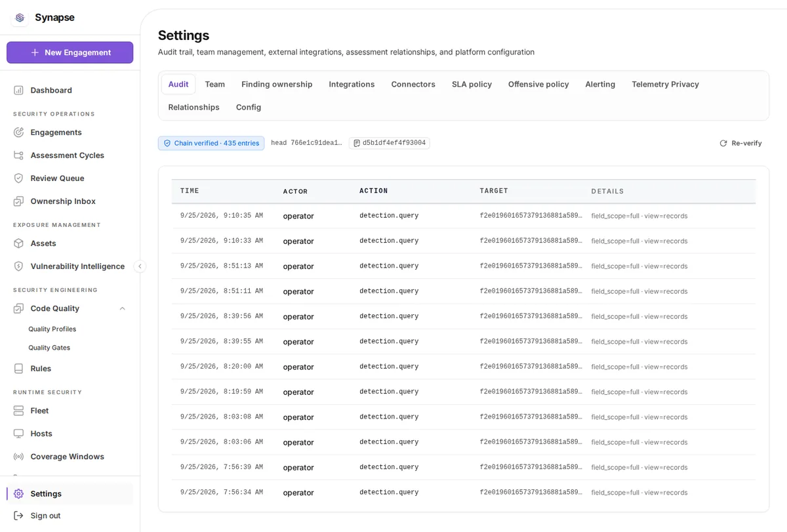Select the 9/25/2026, 8:19:59 AM timestamp
This screenshot has width=787, height=532.
(222, 392)
